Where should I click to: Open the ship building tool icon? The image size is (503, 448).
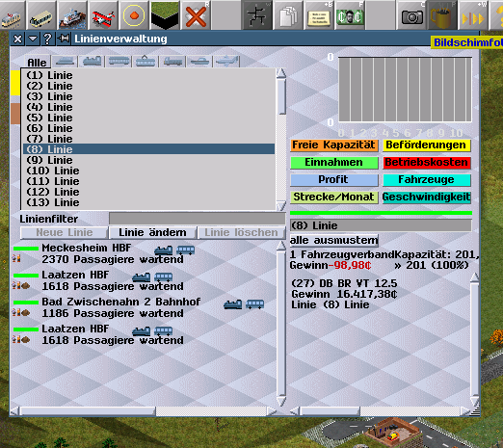(72, 15)
